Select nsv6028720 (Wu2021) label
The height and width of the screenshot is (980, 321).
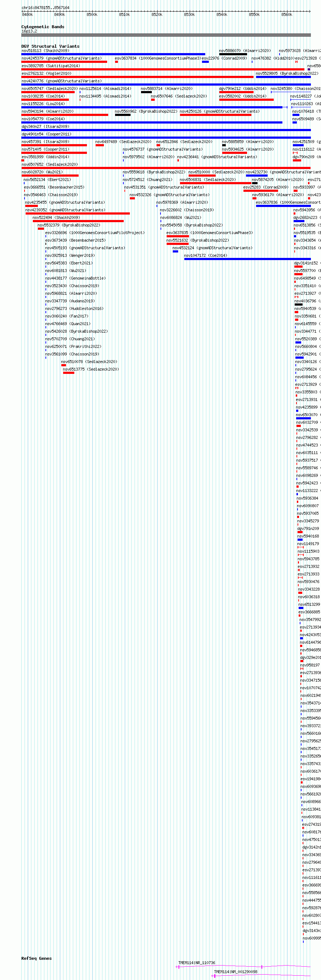[x=42, y=172]
